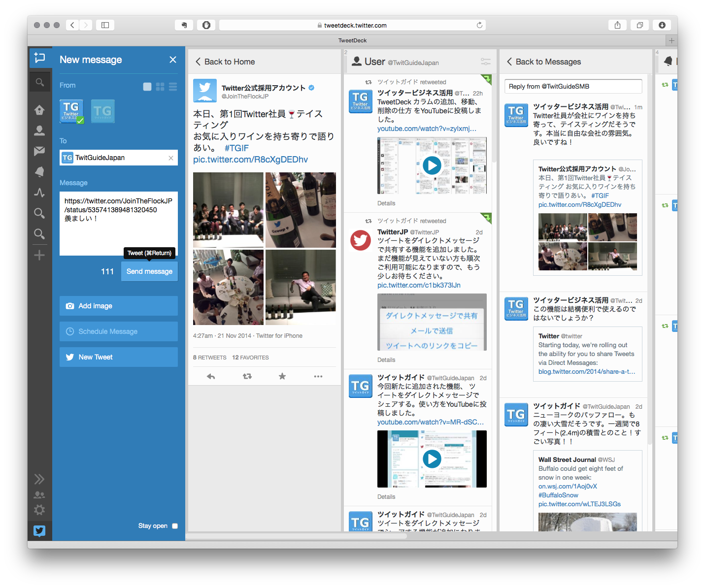
Task: Open Messages envelope in sidebar
Action: point(39,151)
